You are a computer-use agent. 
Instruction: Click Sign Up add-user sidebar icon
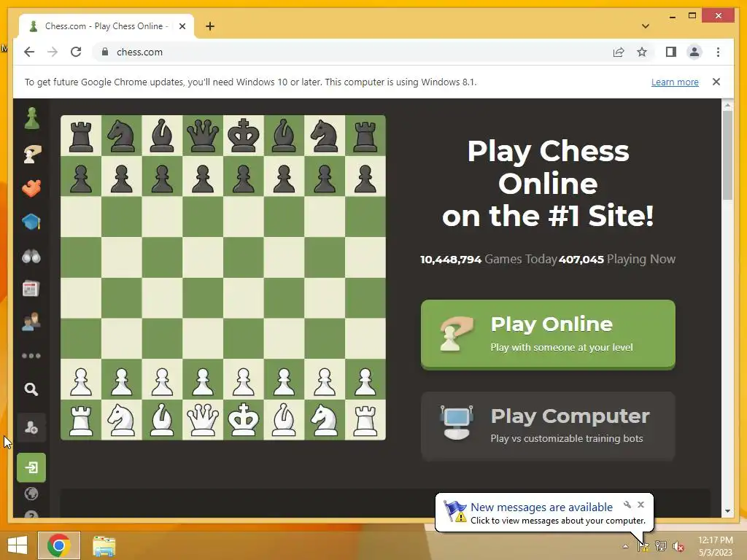tap(31, 427)
